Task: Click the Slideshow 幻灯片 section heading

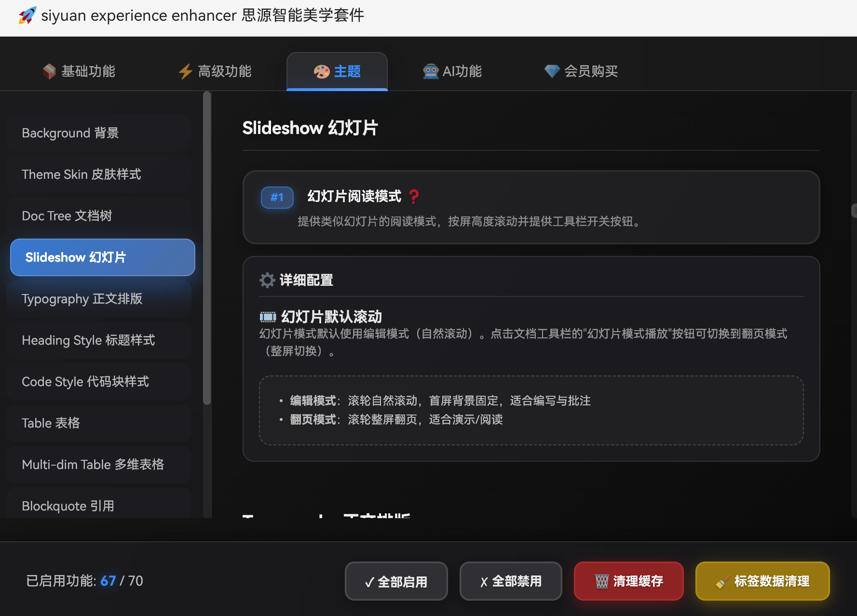Action: click(310, 128)
